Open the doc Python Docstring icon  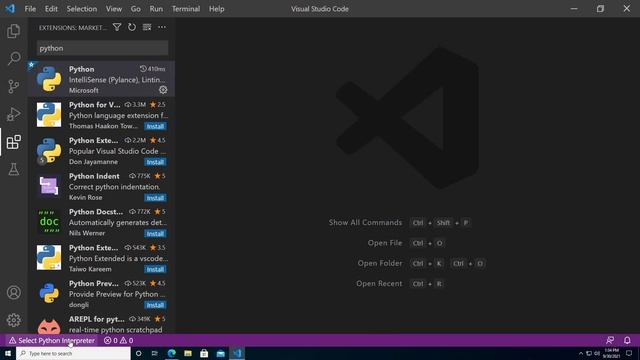coord(49,222)
